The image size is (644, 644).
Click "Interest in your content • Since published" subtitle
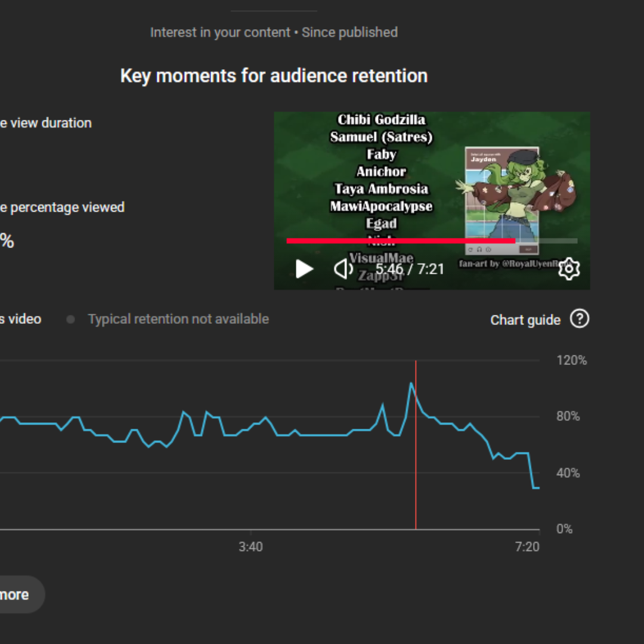tap(274, 32)
